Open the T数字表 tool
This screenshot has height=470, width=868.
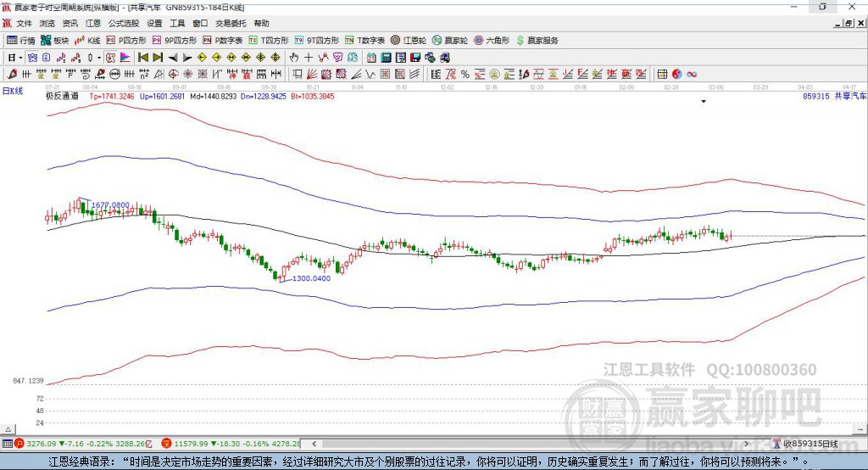click(364, 41)
